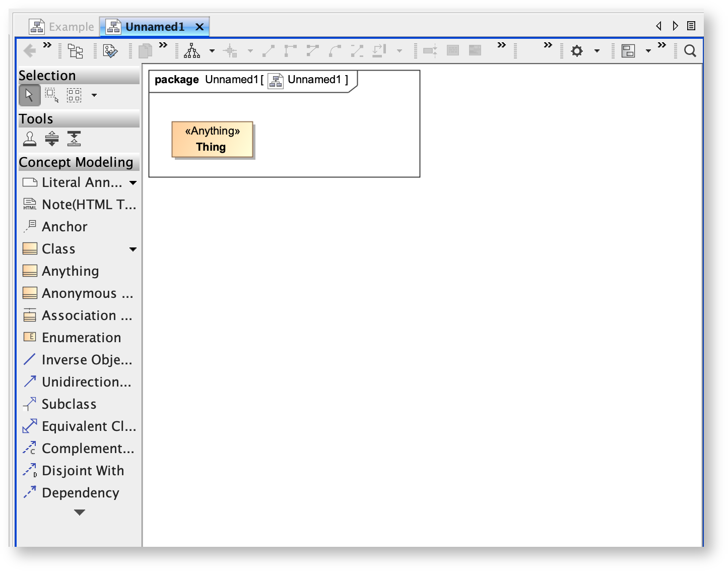The image size is (728, 571).
Task: Expand the overflow chevron left of gear icon
Action: (548, 45)
